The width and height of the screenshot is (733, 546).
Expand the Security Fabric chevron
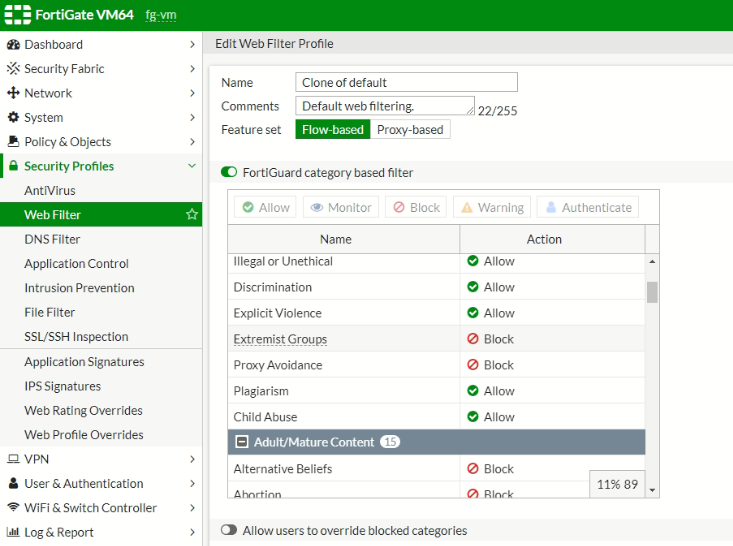tap(192, 69)
